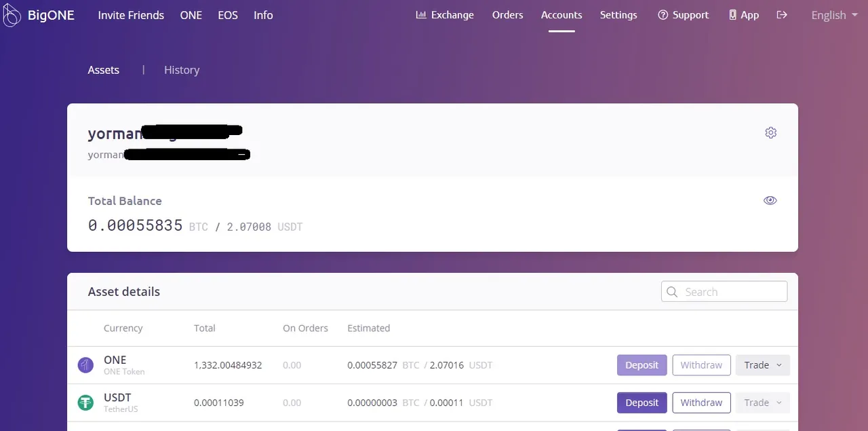Click the USDT total 0.00011039

(219, 402)
